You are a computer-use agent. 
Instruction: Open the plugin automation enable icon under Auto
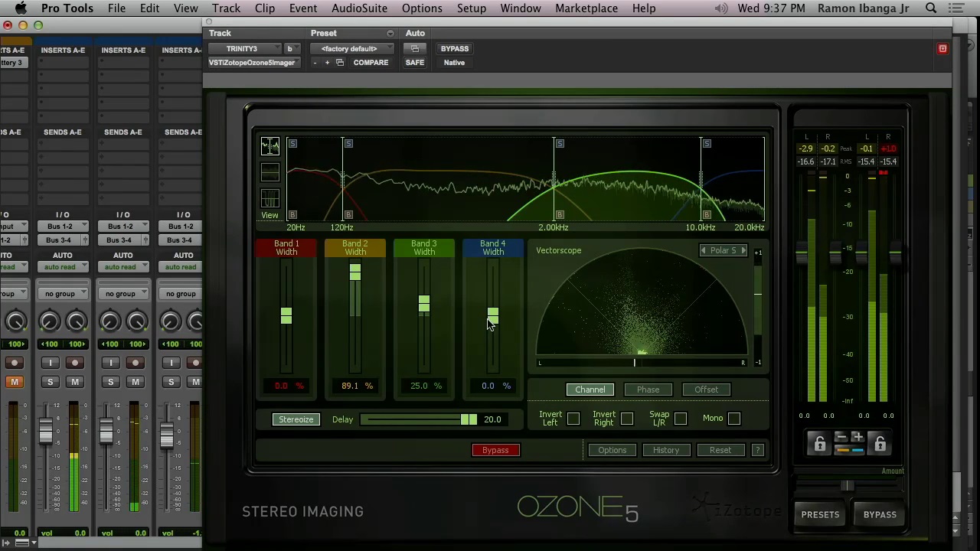click(x=415, y=49)
